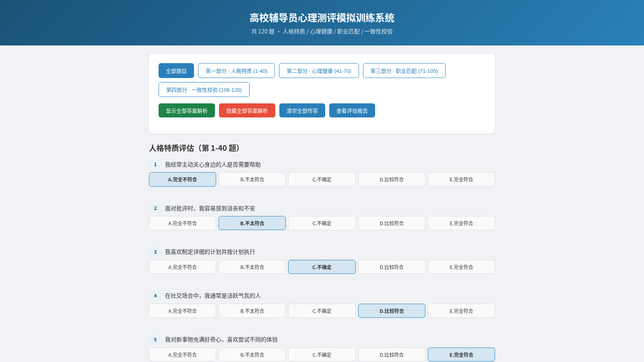Image resolution: width=644 pixels, height=362 pixels.
Task: Select the 全部题目 filter tab
Action: (x=176, y=71)
